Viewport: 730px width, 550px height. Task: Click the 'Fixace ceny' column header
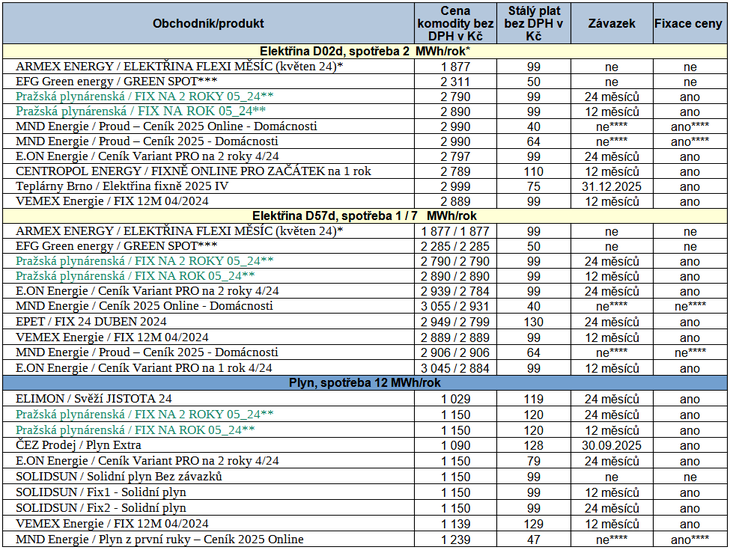pos(688,23)
